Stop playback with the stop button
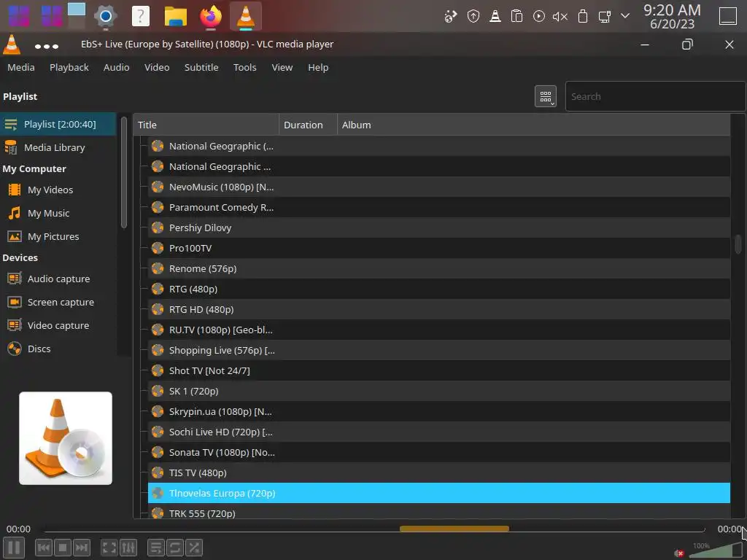Image resolution: width=747 pixels, height=560 pixels. (63, 548)
